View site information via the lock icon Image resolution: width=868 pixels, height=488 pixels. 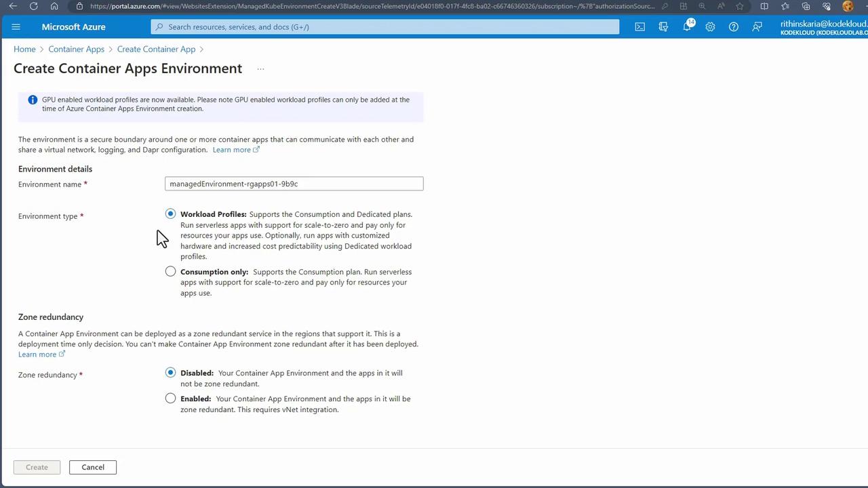(x=79, y=6)
